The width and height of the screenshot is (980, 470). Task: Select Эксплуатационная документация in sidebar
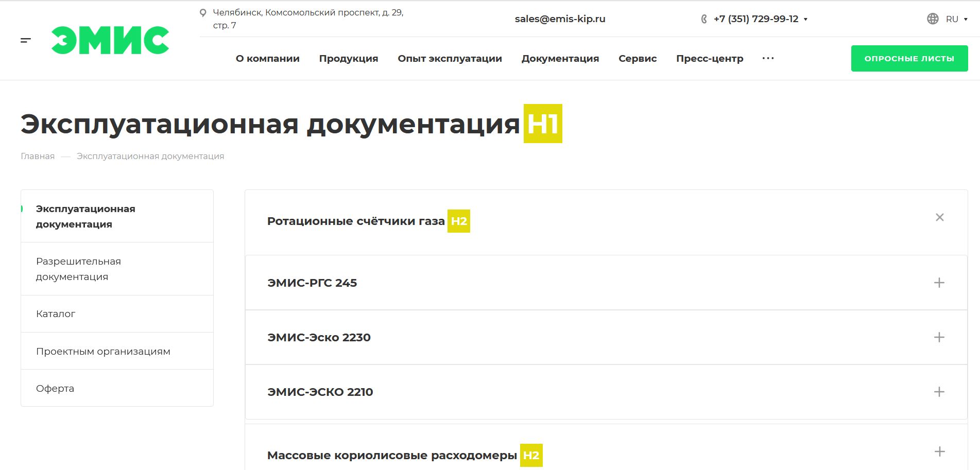click(x=117, y=216)
